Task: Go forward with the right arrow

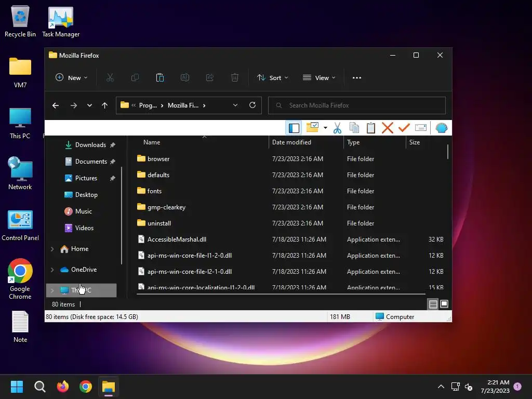Action: pyautogui.click(x=74, y=105)
